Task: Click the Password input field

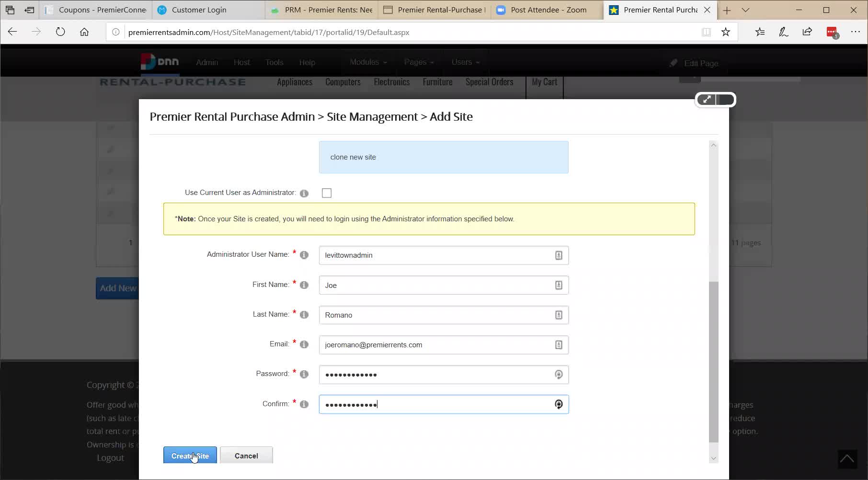Action: pos(444,375)
